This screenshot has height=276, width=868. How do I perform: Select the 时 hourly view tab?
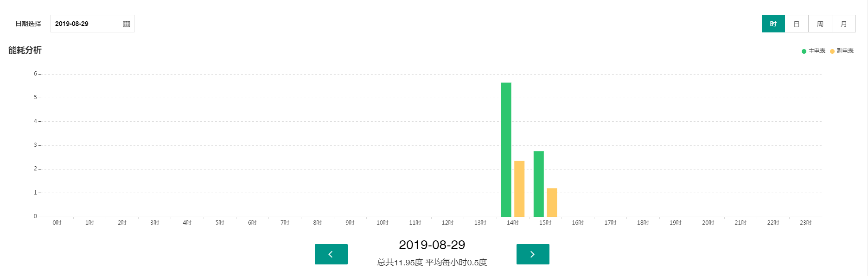[773, 24]
